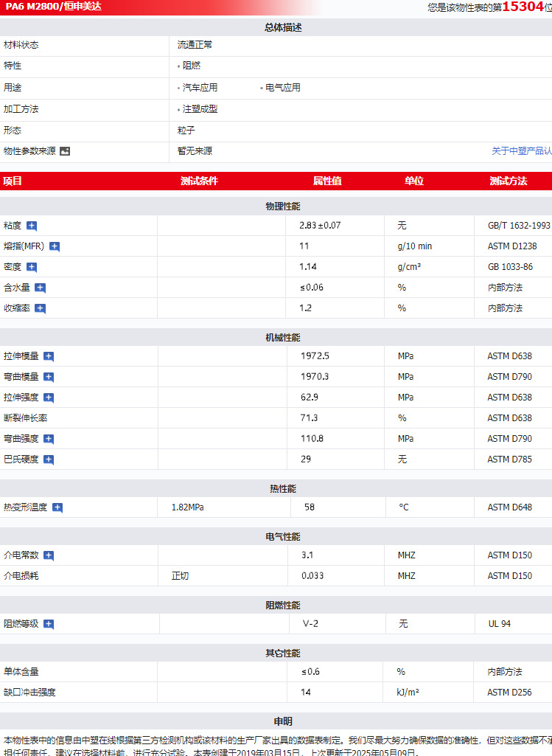Click the 单位 column header

tap(413, 181)
